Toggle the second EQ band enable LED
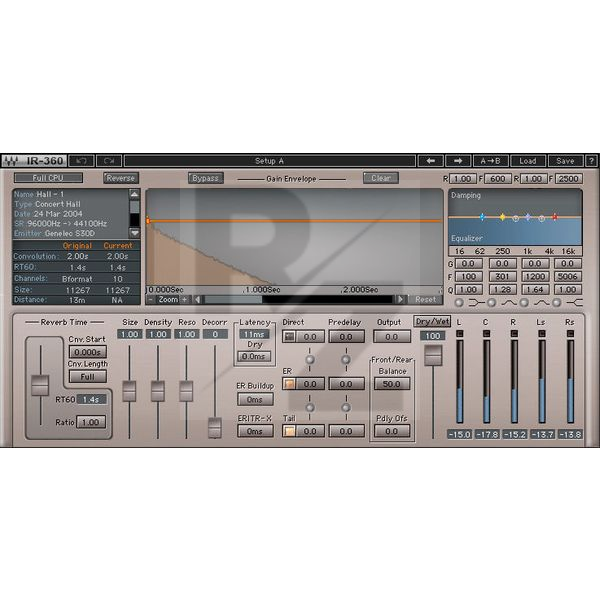 [492, 303]
